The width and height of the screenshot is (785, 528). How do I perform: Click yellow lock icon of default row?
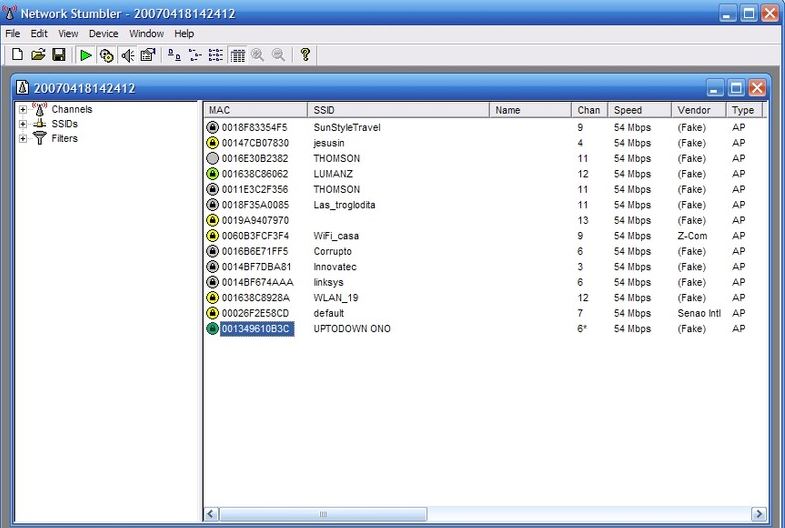[212, 313]
